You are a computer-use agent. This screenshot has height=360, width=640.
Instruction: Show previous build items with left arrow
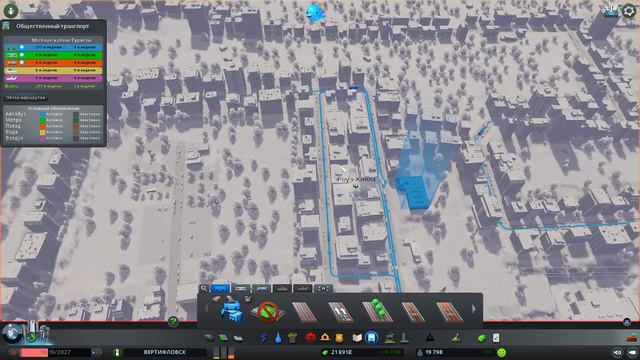point(206,309)
